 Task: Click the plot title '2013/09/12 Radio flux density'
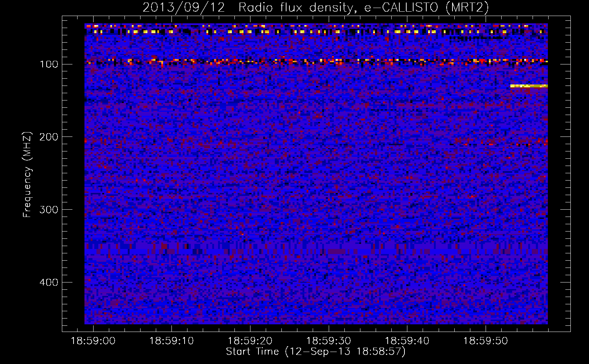coord(249,8)
